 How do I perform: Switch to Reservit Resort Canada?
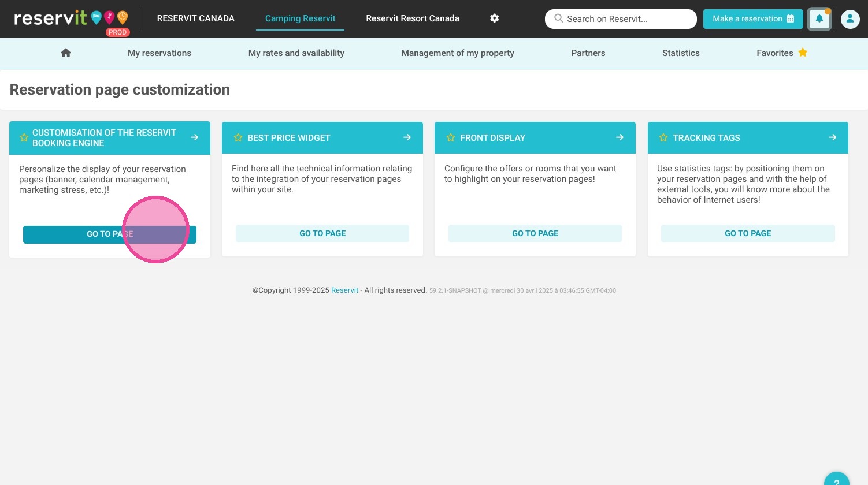pyautogui.click(x=413, y=18)
